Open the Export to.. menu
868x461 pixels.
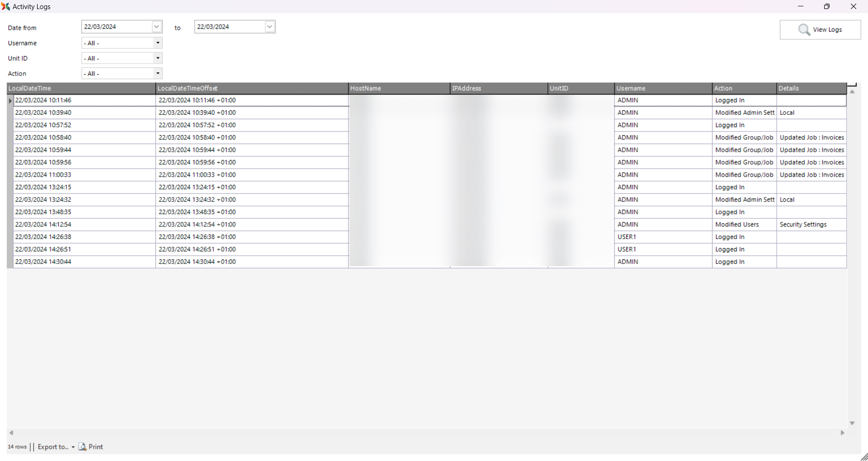[56, 447]
